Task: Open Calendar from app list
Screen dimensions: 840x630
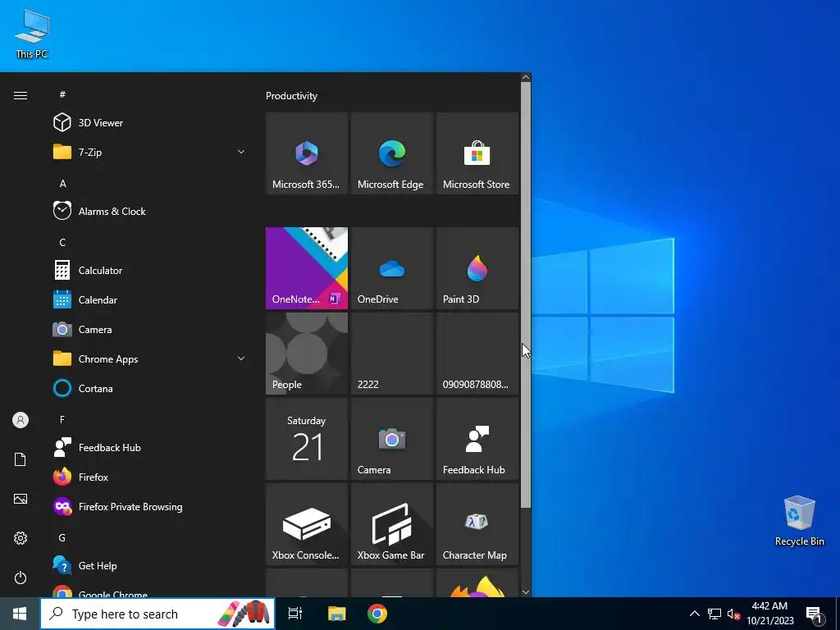Action: (x=150, y=300)
